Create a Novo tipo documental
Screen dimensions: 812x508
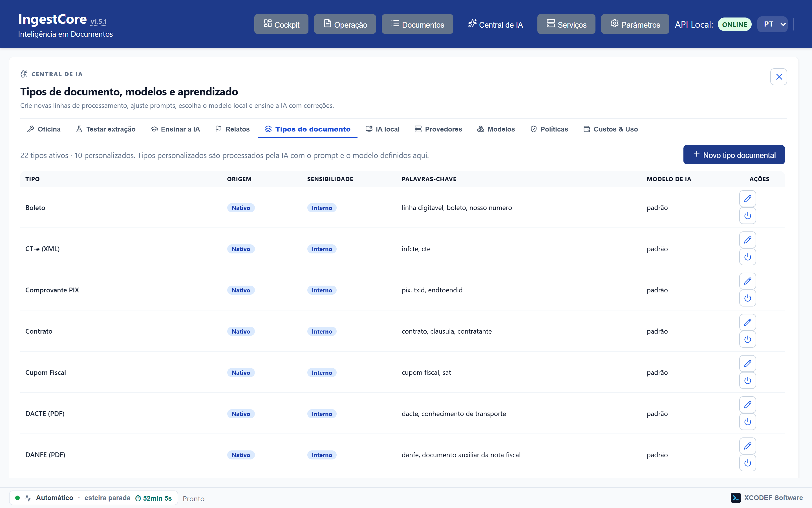click(x=734, y=155)
